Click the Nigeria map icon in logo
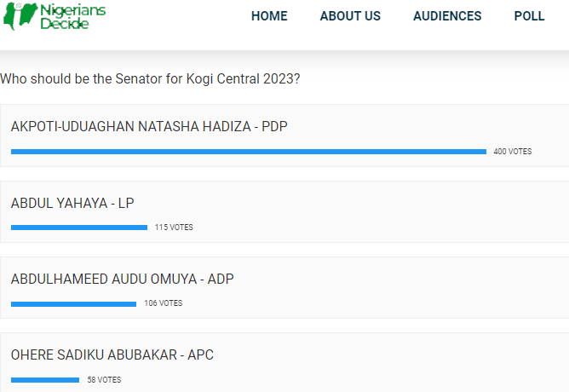 pyautogui.click(x=20, y=16)
